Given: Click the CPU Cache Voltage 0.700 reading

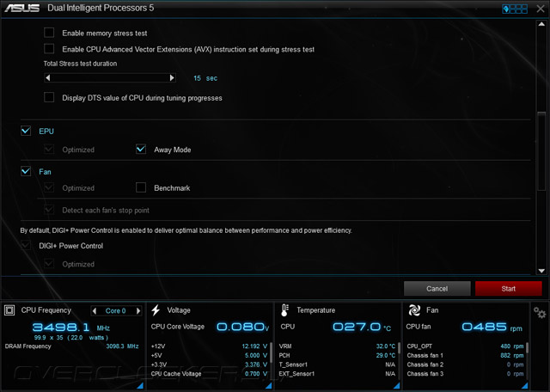Looking at the screenshot, I should coord(256,374).
